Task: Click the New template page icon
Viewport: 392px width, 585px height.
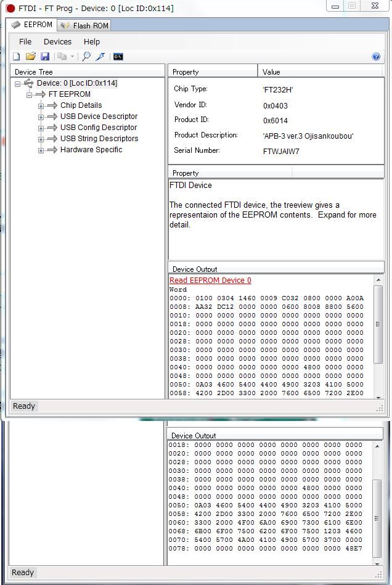Action: [17, 56]
